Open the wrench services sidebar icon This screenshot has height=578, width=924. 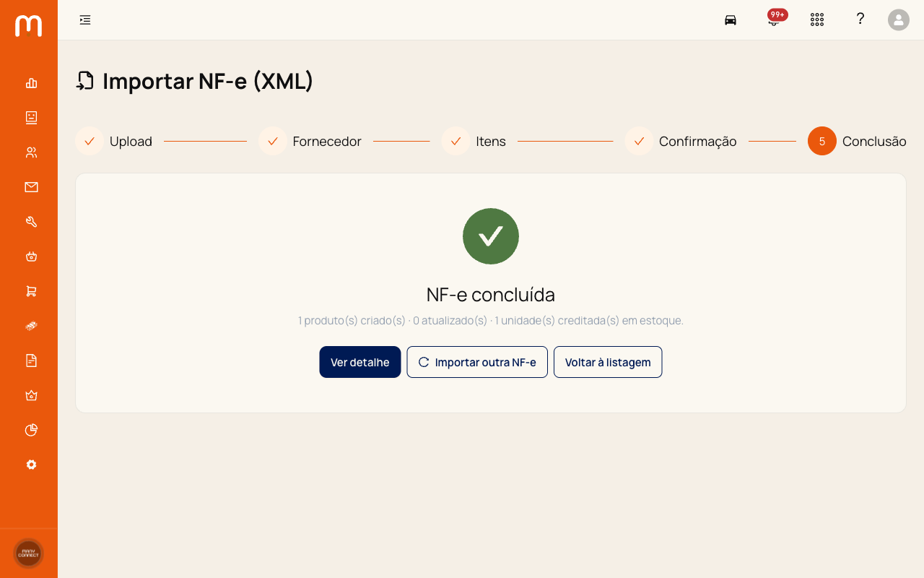[x=31, y=222]
